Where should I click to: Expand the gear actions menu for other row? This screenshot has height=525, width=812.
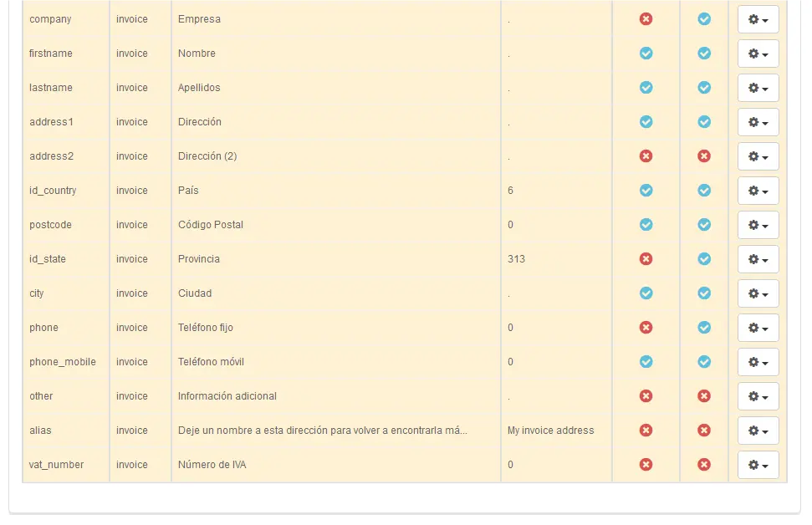click(x=758, y=396)
